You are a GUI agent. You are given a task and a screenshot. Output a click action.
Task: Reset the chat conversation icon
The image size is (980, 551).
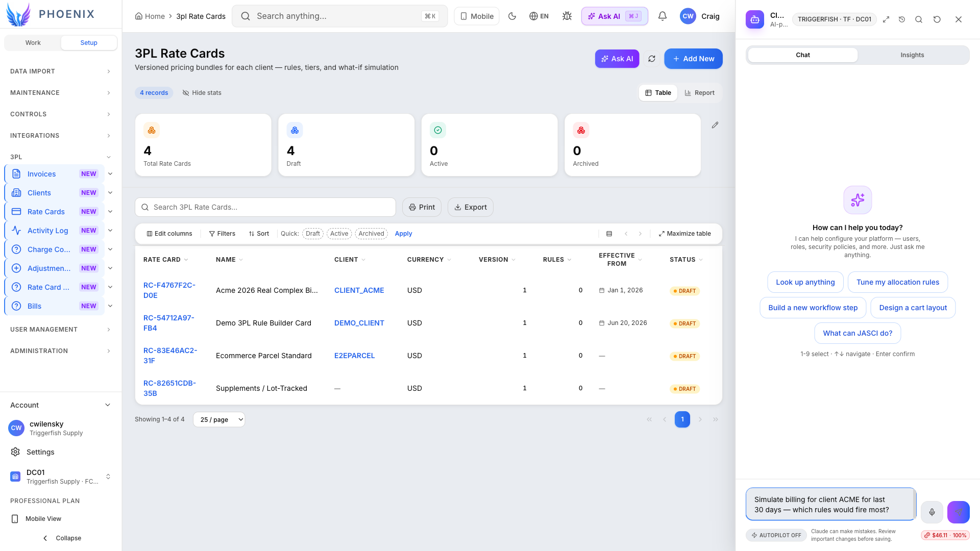coord(937,19)
